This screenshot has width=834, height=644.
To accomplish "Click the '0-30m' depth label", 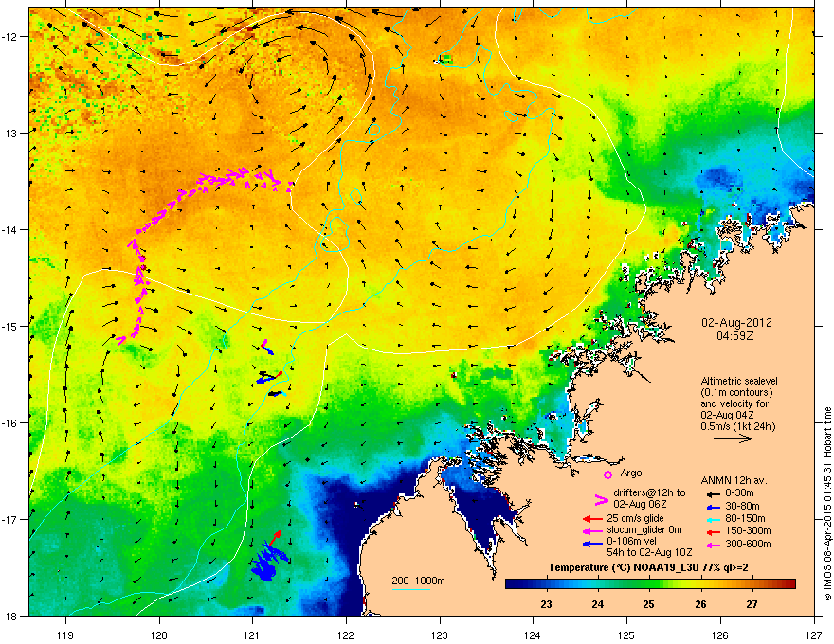I will (739, 493).
